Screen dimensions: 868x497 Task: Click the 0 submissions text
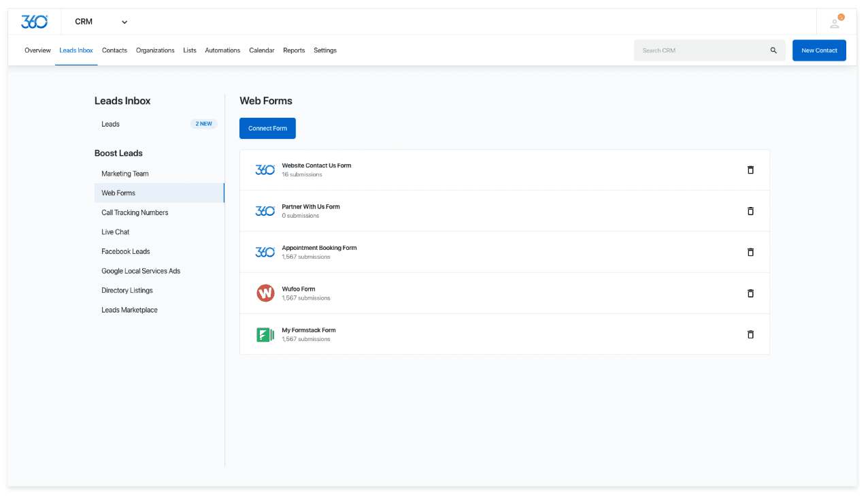(x=301, y=216)
